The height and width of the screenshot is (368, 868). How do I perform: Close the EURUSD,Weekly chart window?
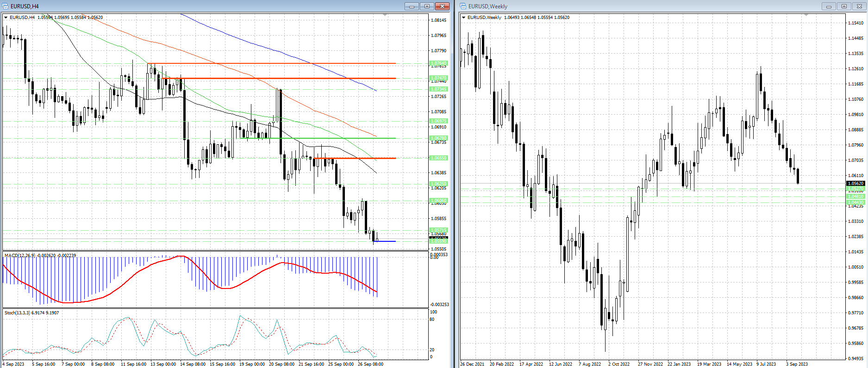tap(860, 6)
